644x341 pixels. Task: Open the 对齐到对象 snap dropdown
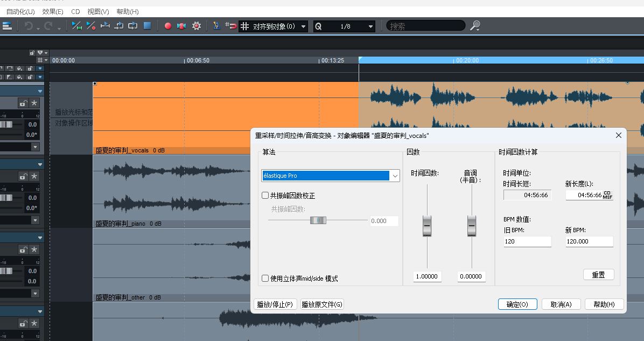[304, 26]
